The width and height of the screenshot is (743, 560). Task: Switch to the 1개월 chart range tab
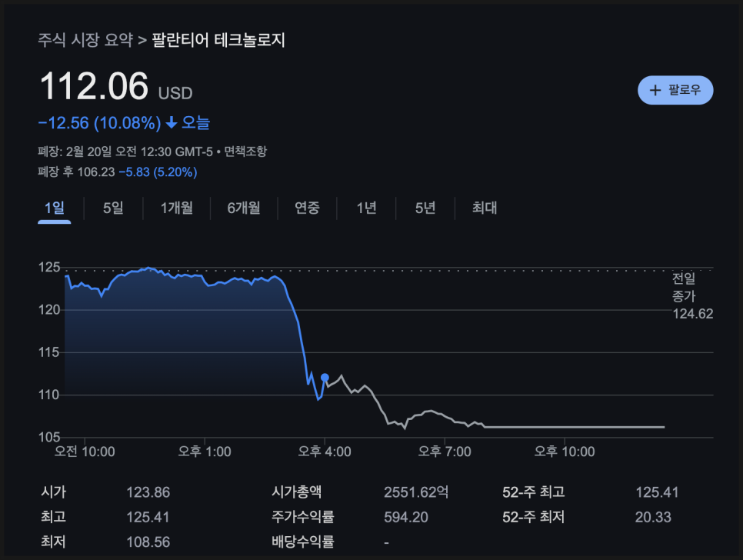point(177,208)
